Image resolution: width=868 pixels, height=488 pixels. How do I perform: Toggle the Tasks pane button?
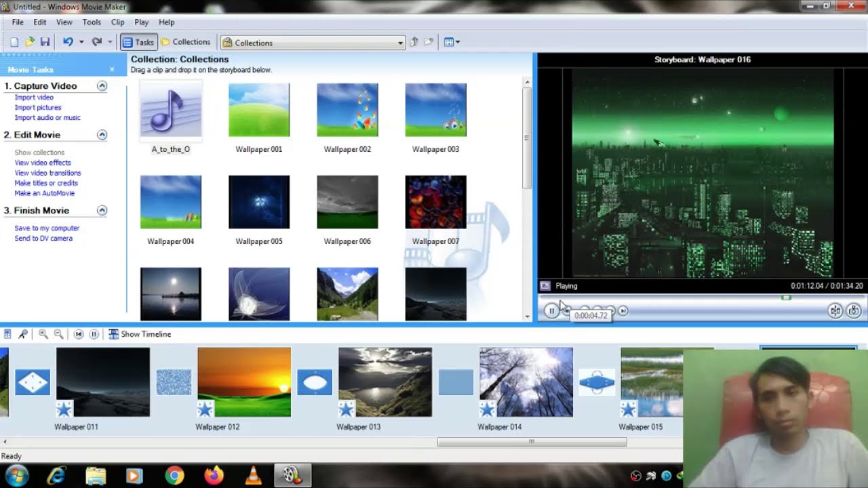[x=138, y=42]
